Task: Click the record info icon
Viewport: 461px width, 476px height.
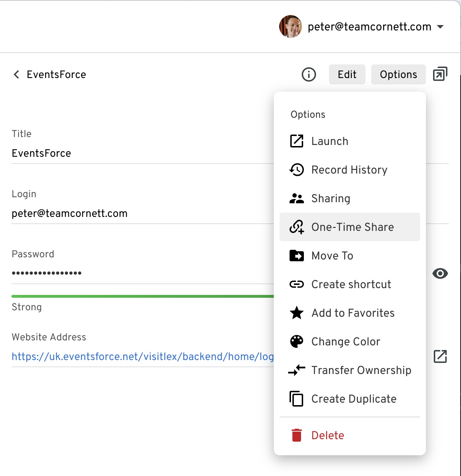Action: pyautogui.click(x=309, y=74)
